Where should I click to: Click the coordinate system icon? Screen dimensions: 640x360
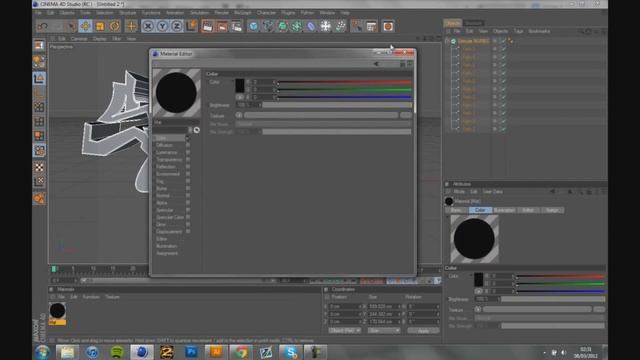coord(191,27)
